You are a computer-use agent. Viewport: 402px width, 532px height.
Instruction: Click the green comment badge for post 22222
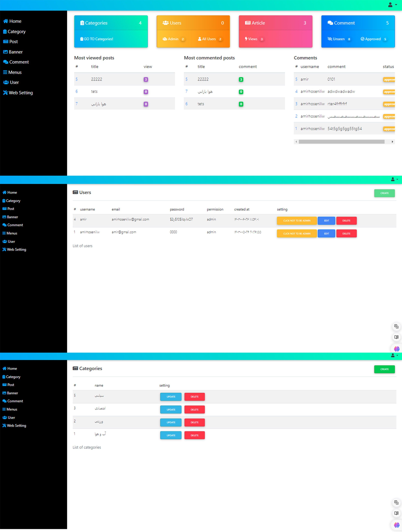click(241, 79)
